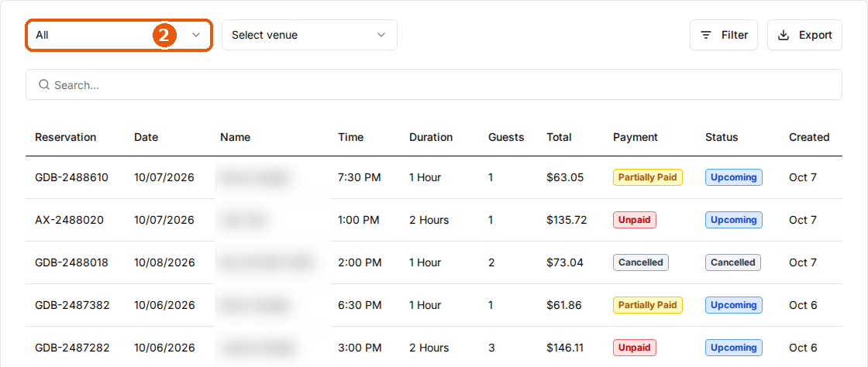Click time 6:30 PM
Viewport: 868px width, 367px height.
360,305
